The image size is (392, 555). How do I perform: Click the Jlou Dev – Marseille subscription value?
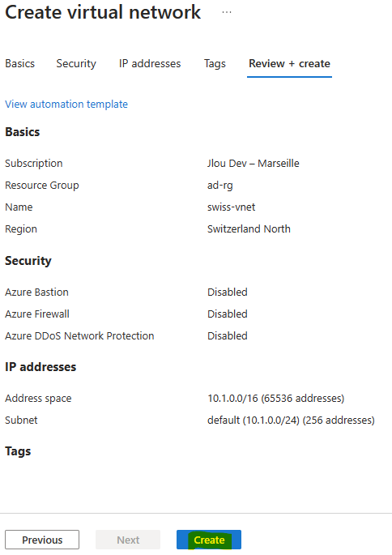click(x=254, y=163)
